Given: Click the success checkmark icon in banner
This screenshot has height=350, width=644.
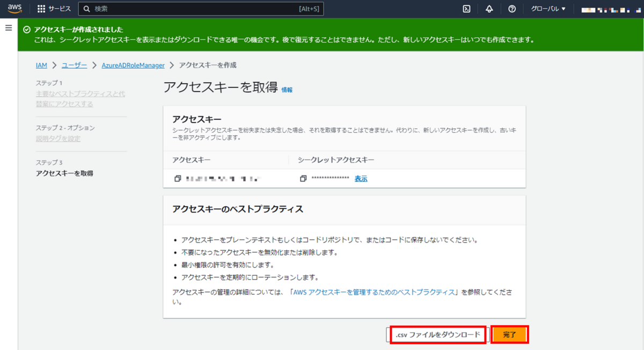Looking at the screenshot, I should point(27,30).
